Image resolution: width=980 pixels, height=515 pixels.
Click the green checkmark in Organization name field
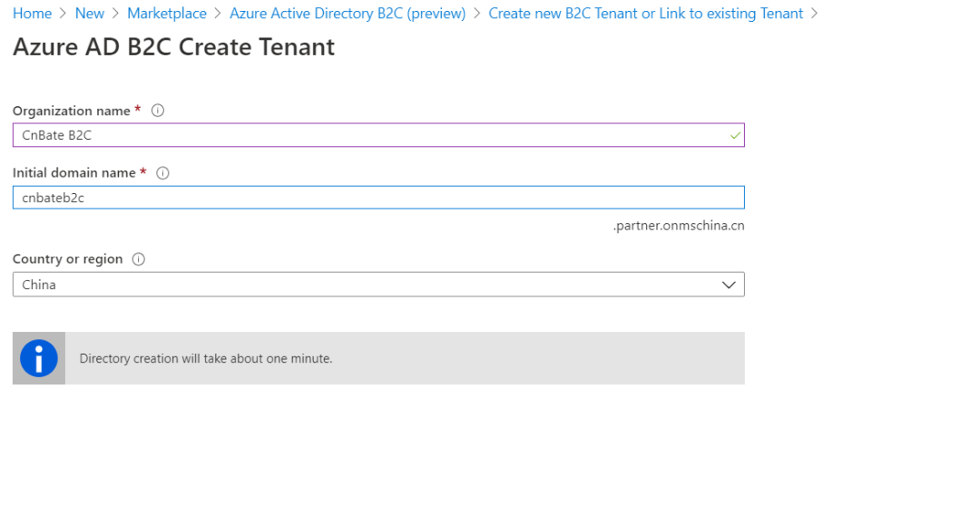click(x=735, y=136)
